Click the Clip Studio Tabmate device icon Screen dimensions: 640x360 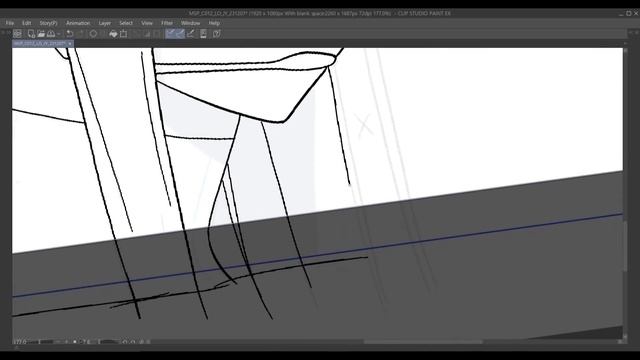pos(203,34)
